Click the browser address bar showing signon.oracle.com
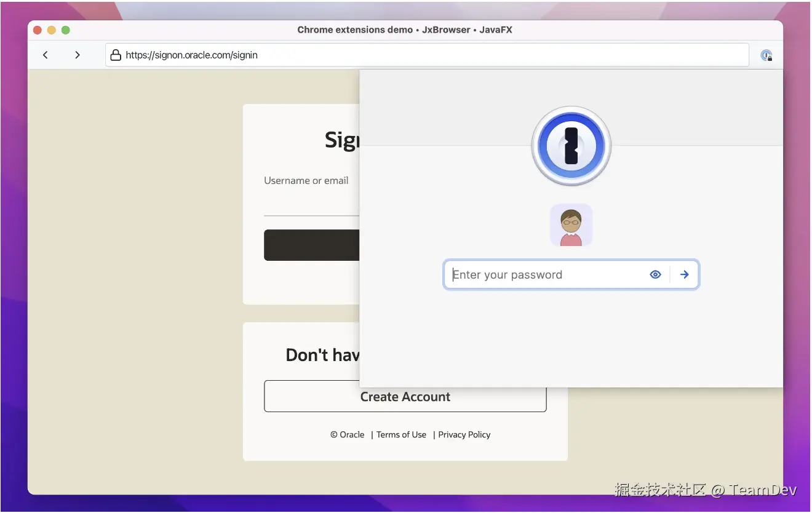Screen dimensions: 812x513 coord(246,55)
